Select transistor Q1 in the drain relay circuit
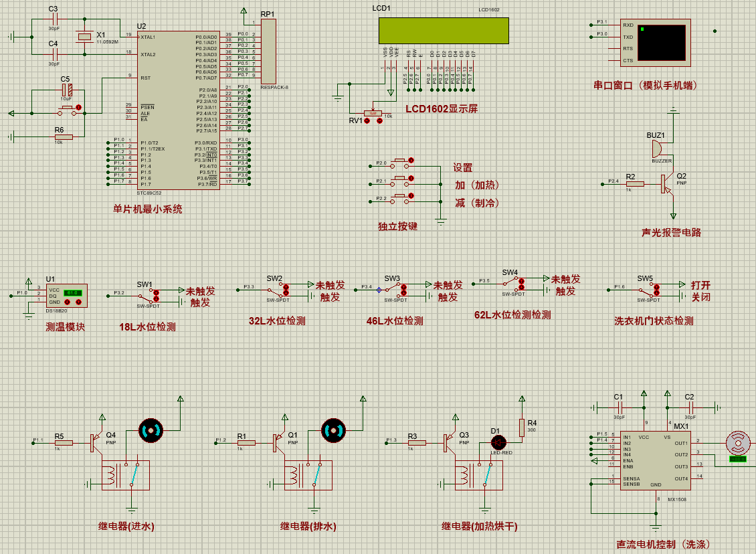Viewport: 756px width, 554px height. [x=278, y=444]
